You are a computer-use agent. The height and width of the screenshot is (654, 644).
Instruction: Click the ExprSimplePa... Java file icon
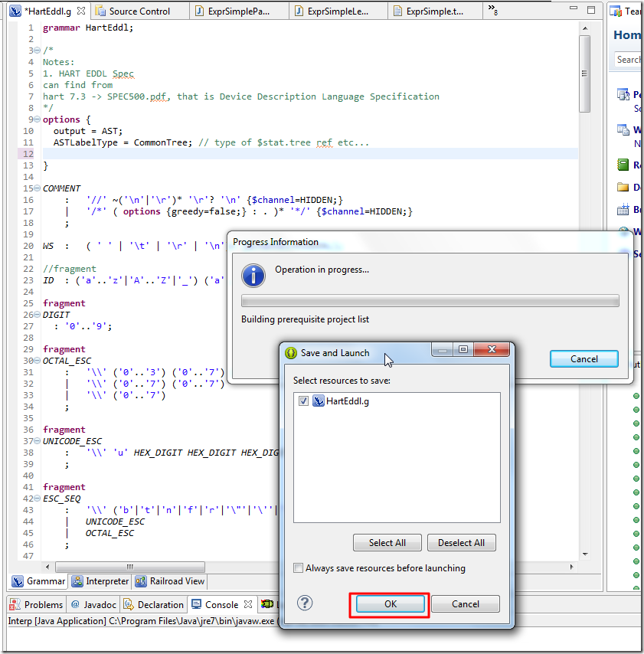200,11
